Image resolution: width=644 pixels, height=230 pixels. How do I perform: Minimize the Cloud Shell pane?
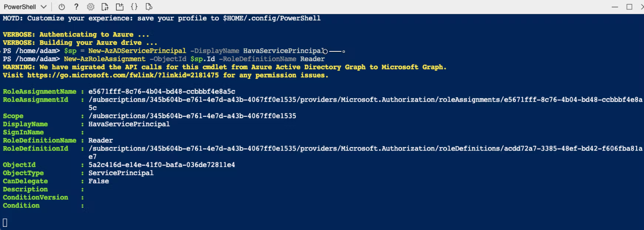pos(615,7)
